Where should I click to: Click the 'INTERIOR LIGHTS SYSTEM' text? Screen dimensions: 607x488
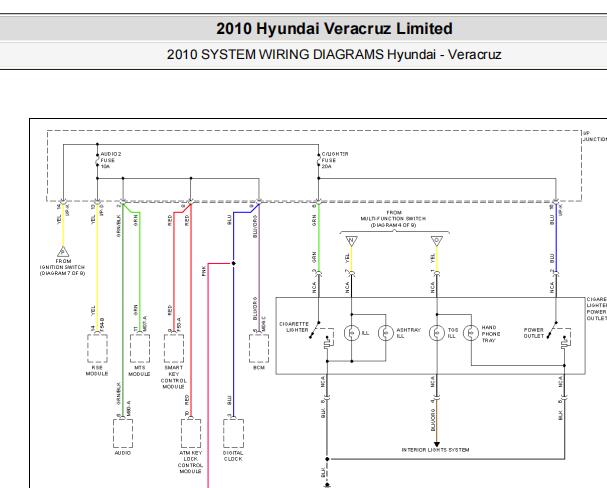point(436,450)
